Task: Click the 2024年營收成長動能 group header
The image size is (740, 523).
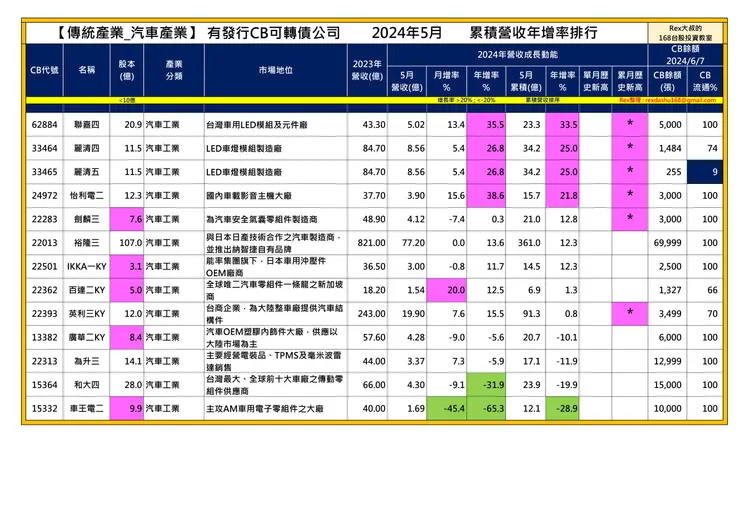Action: tap(517, 55)
